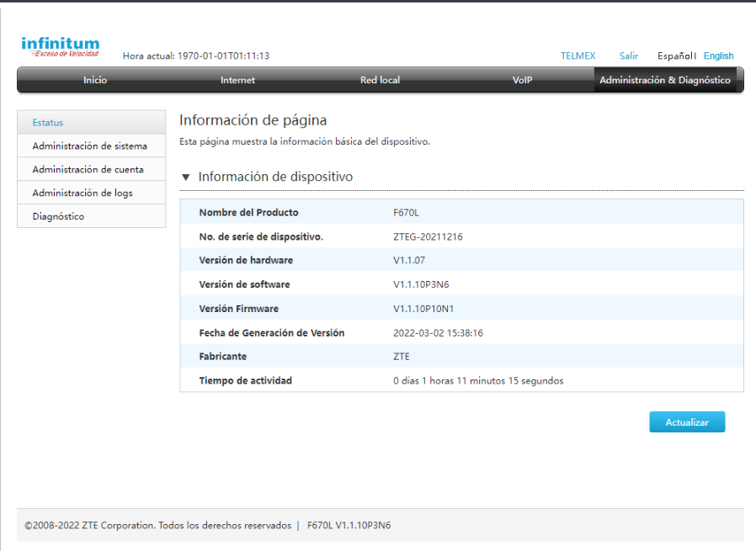The height and width of the screenshot is (551, 756).
Task: Select Español as interface language
Action: pyautogui.click(x=673, y=56)
